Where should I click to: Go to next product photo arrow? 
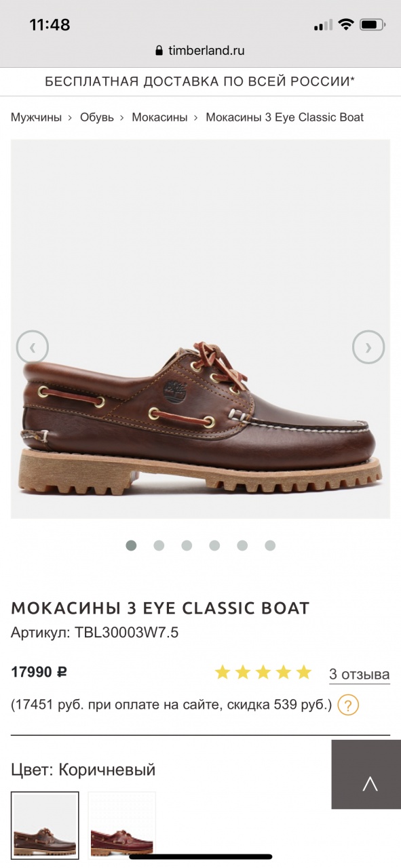click(x=368, y=347)
